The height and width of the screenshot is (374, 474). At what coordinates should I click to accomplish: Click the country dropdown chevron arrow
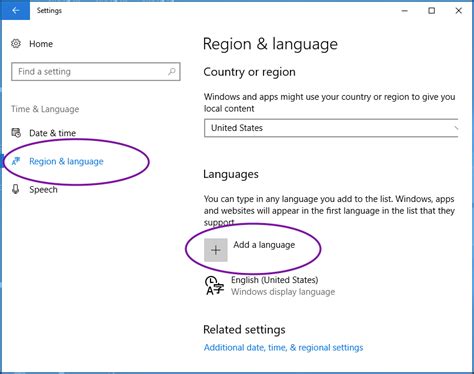[456, 128]
